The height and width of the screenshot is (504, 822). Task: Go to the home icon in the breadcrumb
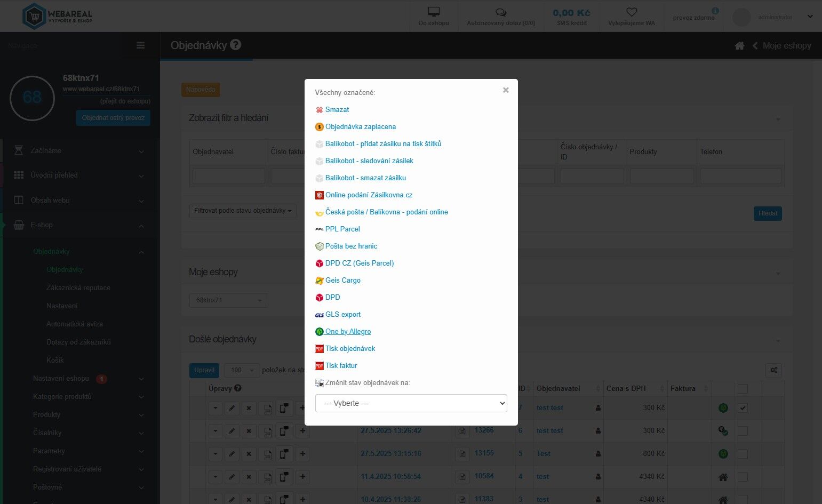coord(739,46)
